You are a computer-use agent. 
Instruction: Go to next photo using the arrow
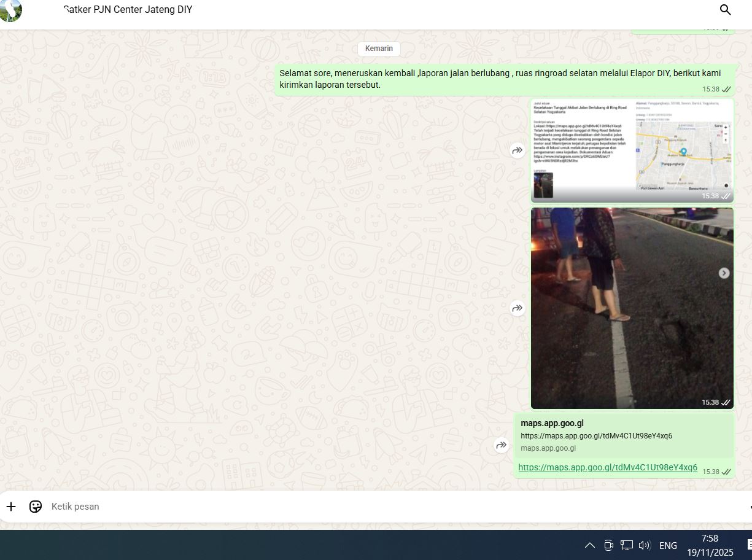tap(724, 273)
